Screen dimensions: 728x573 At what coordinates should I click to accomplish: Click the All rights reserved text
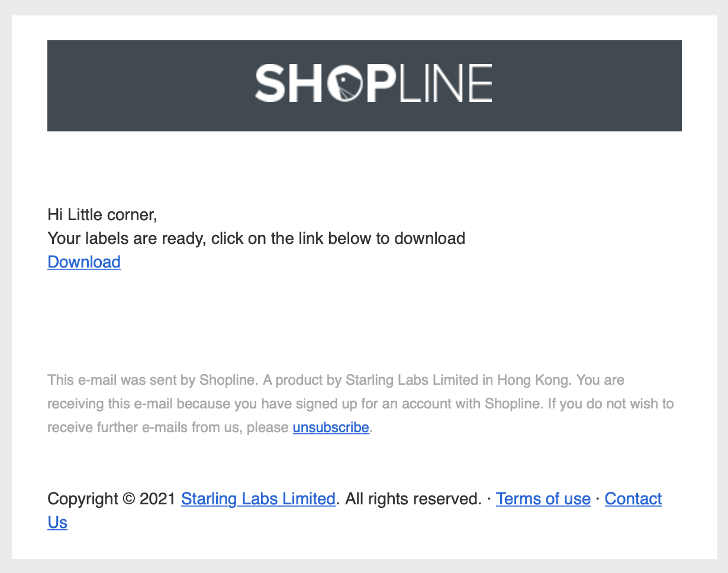pos(413,499)
